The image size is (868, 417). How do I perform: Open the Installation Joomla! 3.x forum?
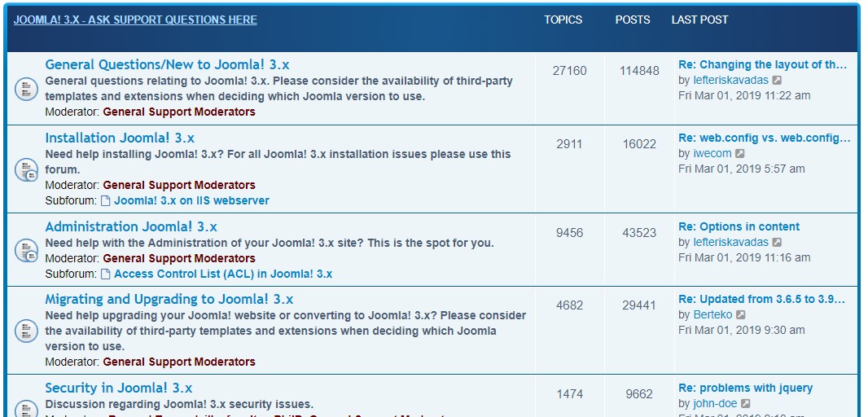pos(120,138)
